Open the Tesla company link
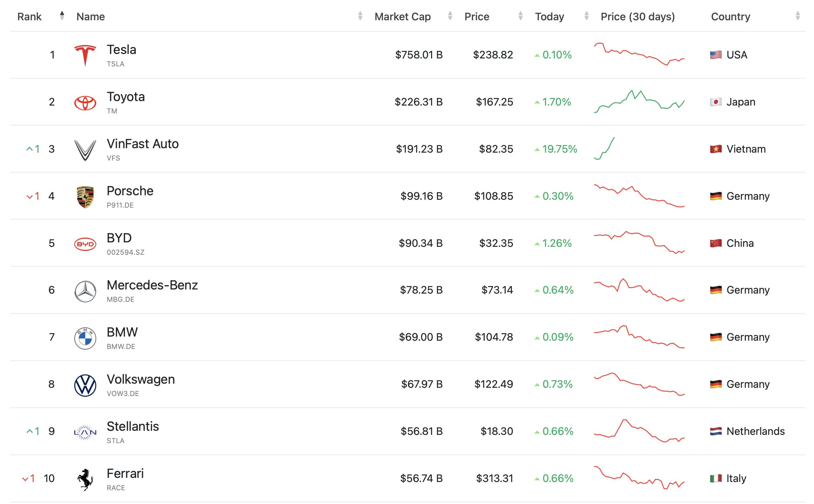814x504 pixels. 121,50
